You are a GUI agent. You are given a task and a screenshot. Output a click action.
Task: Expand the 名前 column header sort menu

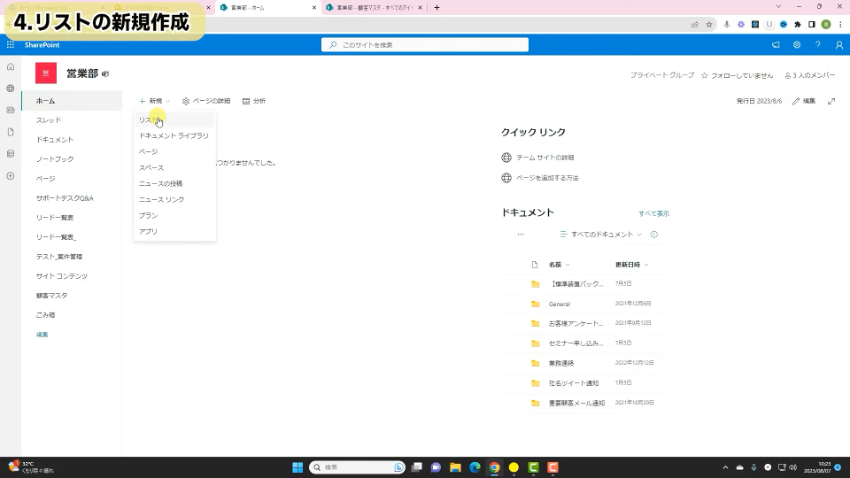click(x=559, y=265)
